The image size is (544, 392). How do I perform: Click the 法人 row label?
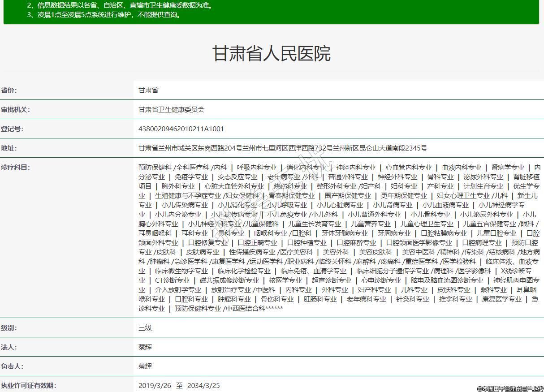tap(9, 347)
